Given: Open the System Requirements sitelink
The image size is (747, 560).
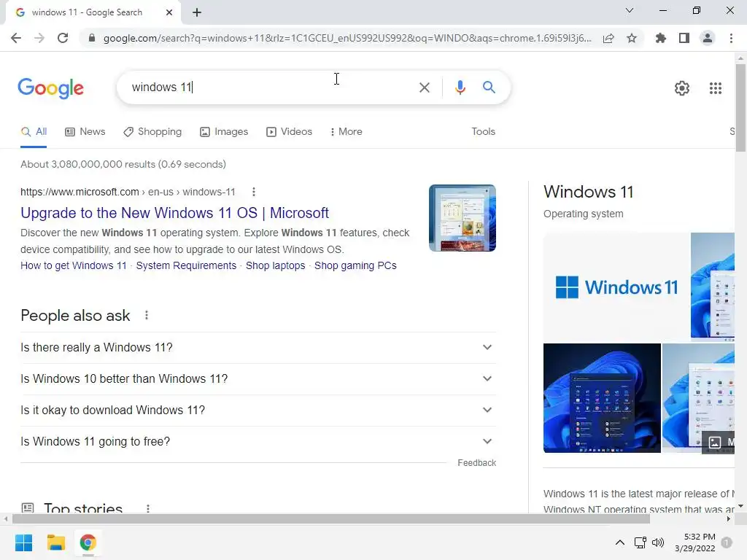Looking at the screenshot, I should tap(186, 265).
